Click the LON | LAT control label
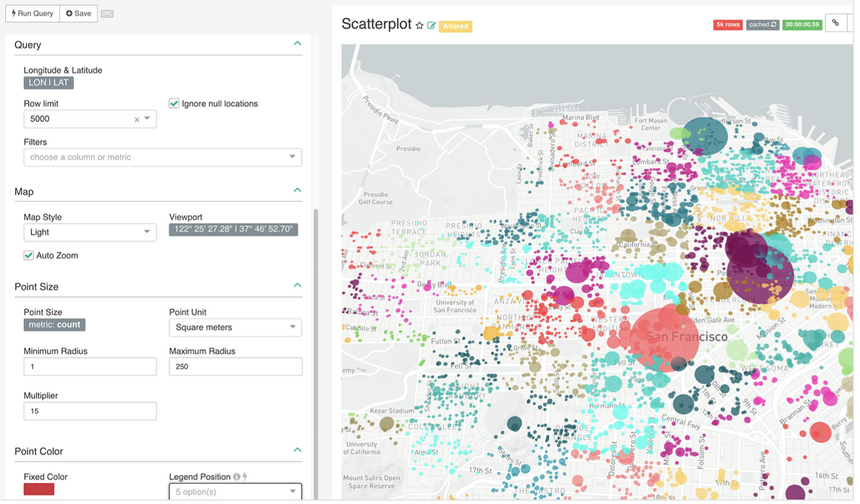 49,83
